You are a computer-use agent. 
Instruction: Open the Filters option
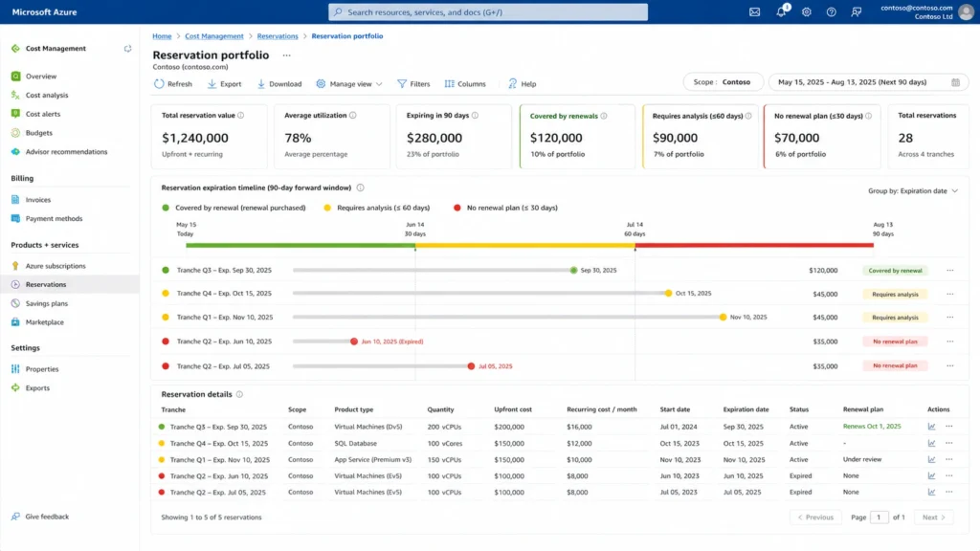[x=413, y=84]
